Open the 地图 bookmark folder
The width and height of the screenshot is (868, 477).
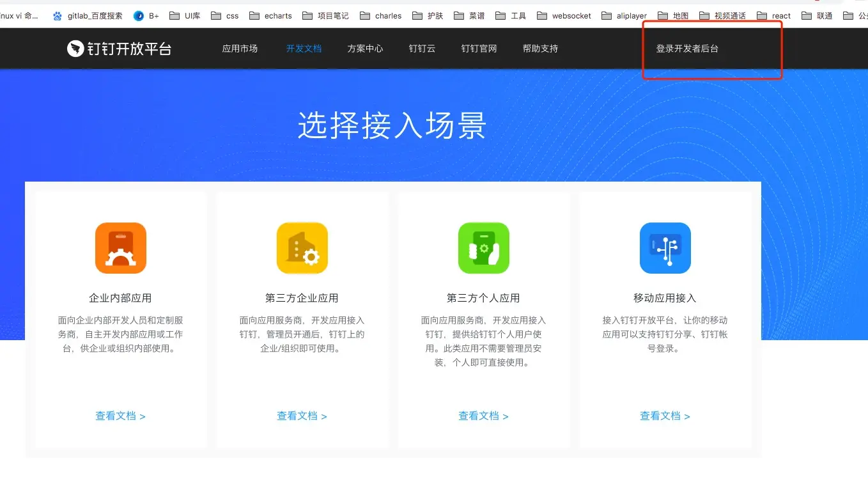point(673,16)
